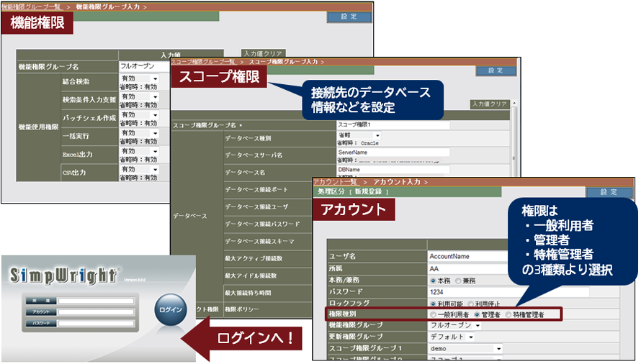
Task: Open 更新権限グループ dropdown showing デフォルト
Action: [x=452, y=337]
